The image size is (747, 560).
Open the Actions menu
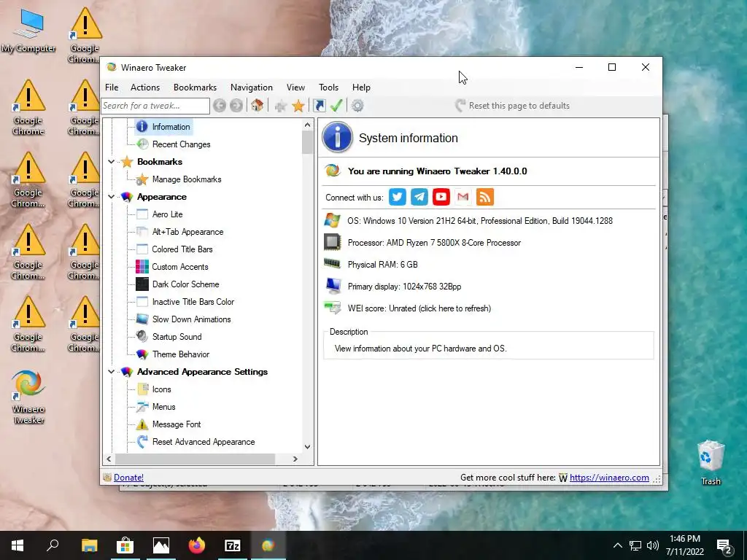(145, 87)
